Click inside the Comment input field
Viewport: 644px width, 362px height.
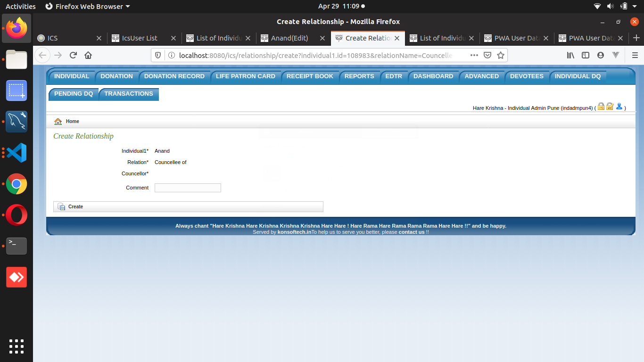(188, 188)
